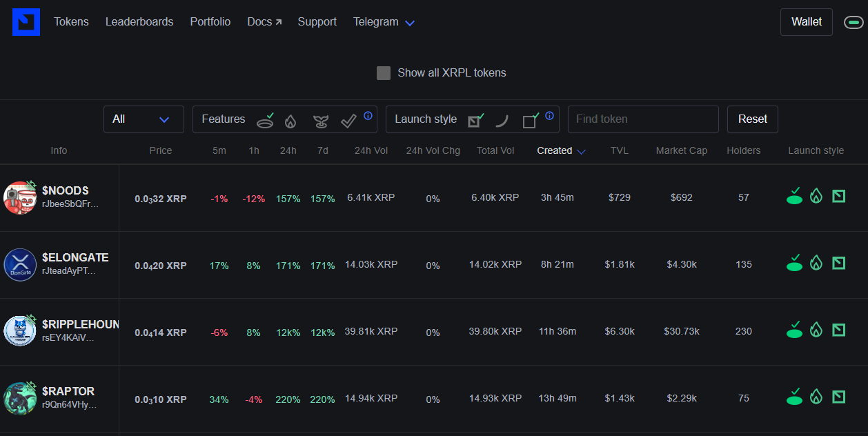Click the sprout icon in the Features filter
This screenshot has width=868, height=436.
pos(320,121)
